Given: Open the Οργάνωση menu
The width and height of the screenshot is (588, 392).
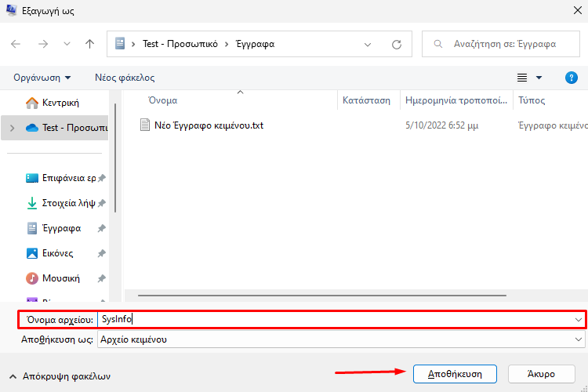Looking at the screenshot, I should (42, 78).
